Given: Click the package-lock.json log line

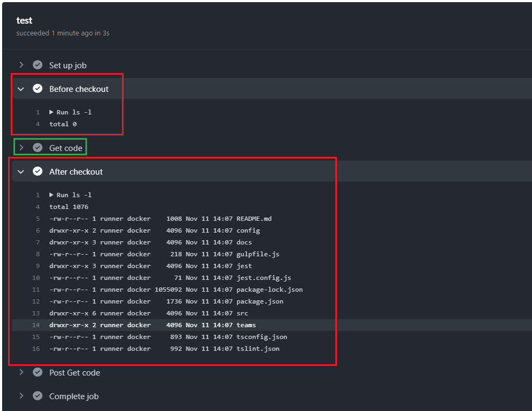Looking at the screenshot, I should coord(176,290).
